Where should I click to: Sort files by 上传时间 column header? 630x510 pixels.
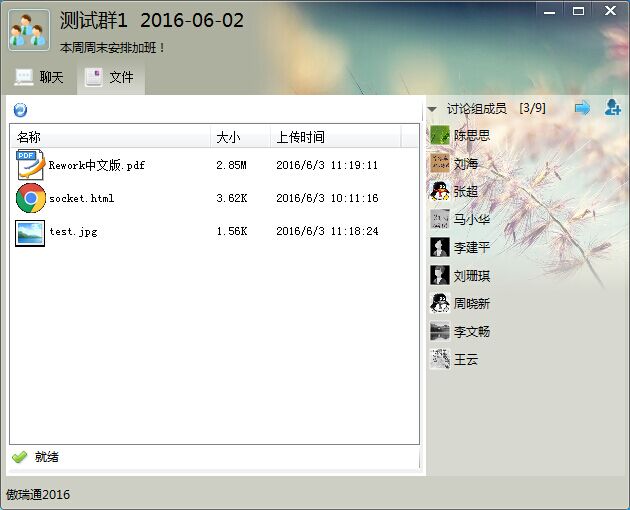[x=335, y=137]
